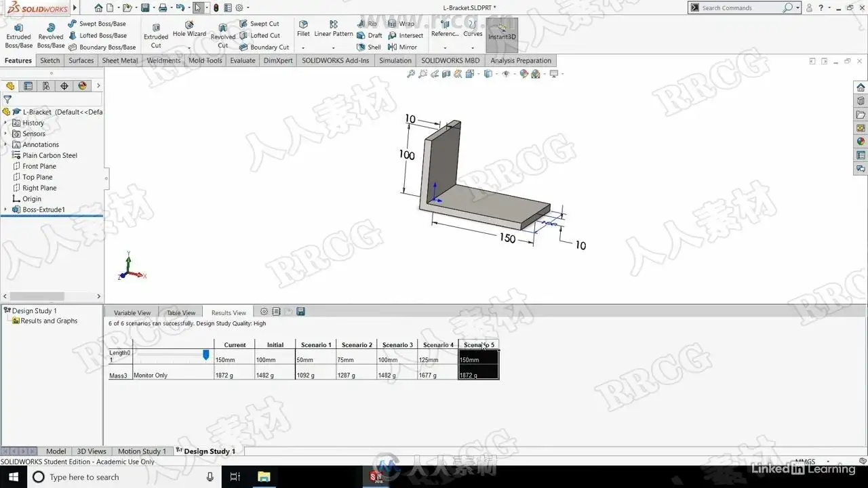Expand the Annotations tree node

(5, 145)
